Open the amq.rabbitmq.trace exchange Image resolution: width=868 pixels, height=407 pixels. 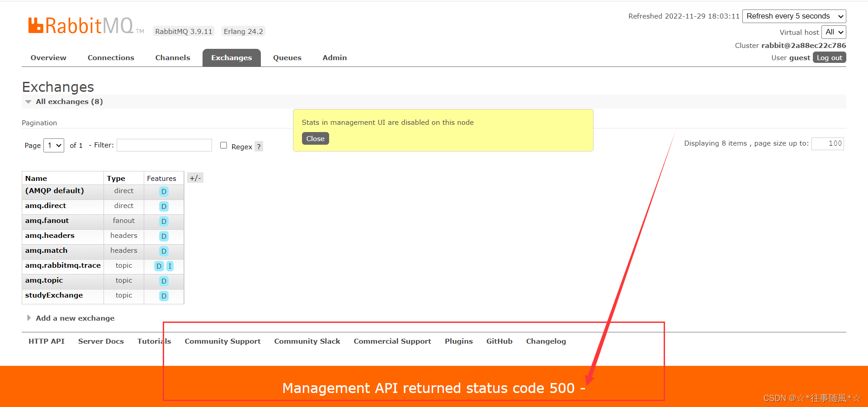63,265
